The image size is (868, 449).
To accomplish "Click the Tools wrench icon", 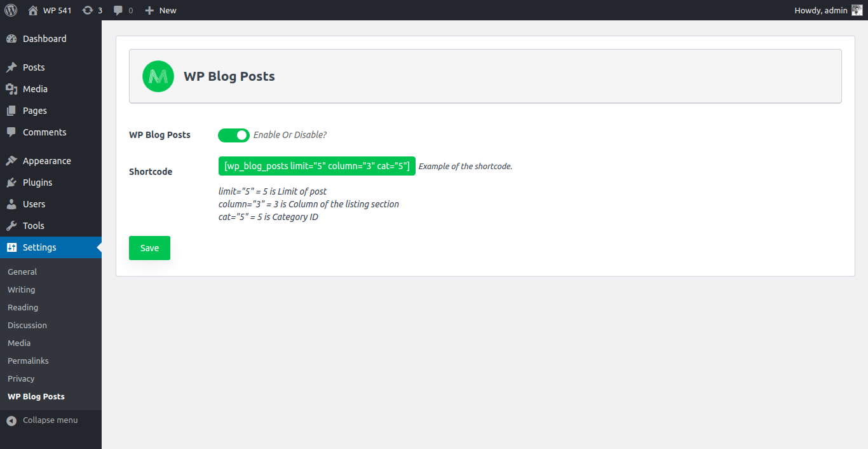I will pyautogui.click(x=11, y=226).
